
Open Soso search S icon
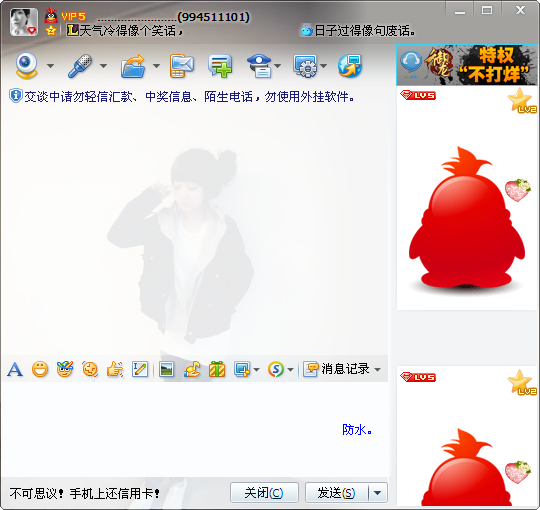[x=276, y=369]
